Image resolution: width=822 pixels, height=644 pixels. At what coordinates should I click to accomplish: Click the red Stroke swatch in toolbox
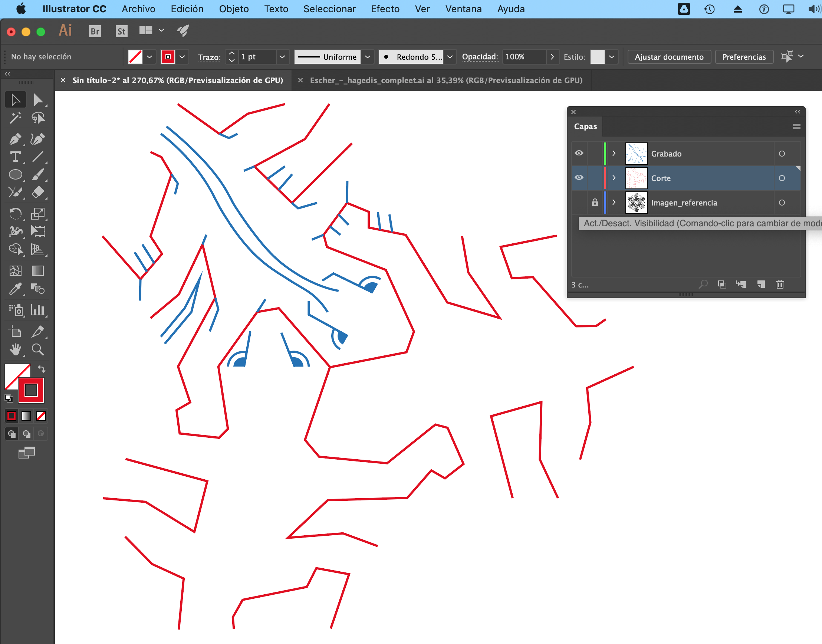click(x=31, y=390)
